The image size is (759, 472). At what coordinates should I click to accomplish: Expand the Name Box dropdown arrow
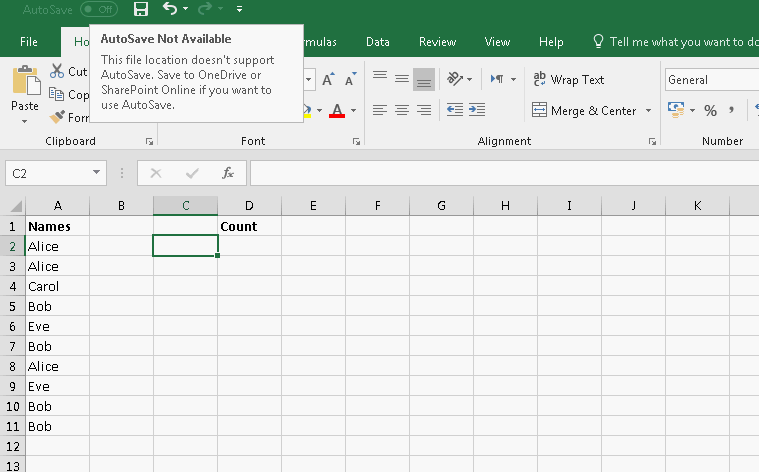(96, 172)
